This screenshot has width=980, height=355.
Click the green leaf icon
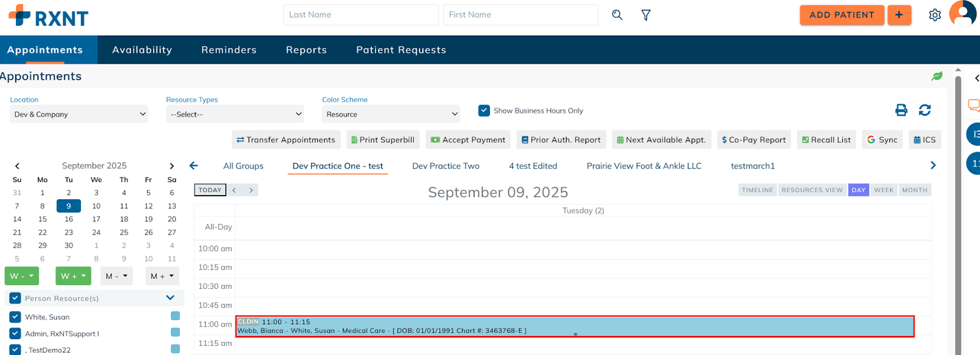(937, 76)
